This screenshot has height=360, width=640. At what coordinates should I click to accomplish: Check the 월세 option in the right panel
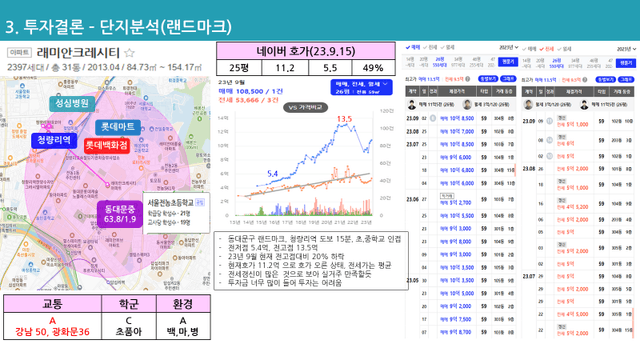tap(564, 49)
